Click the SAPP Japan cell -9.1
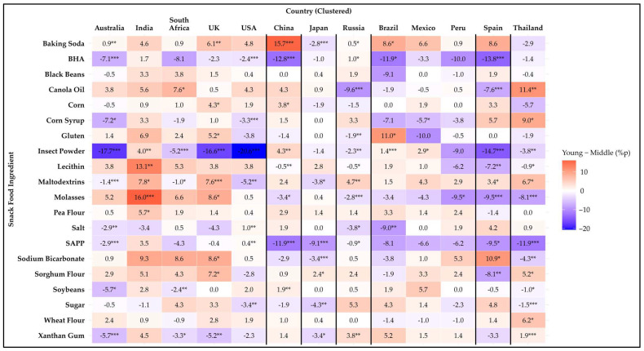Image resolution: width=644 pixels, height=351 pixels. [319, 243]
